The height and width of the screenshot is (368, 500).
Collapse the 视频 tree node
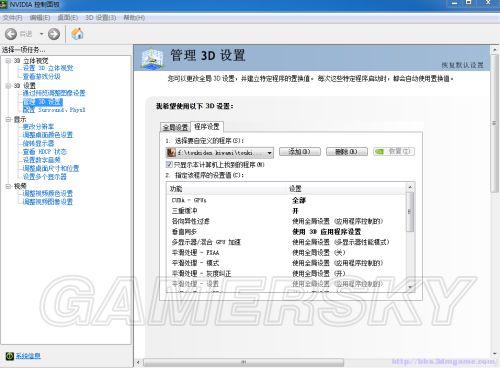click(x=8, y=186)
